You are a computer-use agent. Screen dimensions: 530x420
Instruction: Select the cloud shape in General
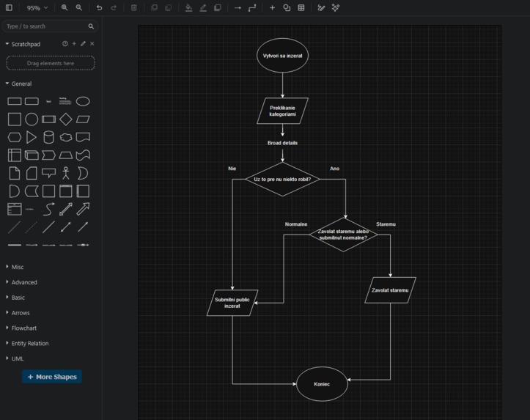(65, 137)
